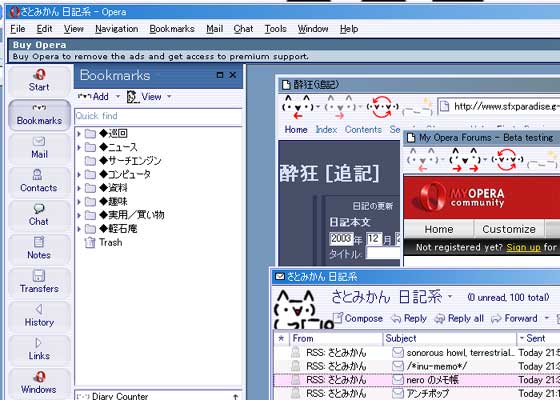
Task: Open the Mail panel
Action: 39,148
